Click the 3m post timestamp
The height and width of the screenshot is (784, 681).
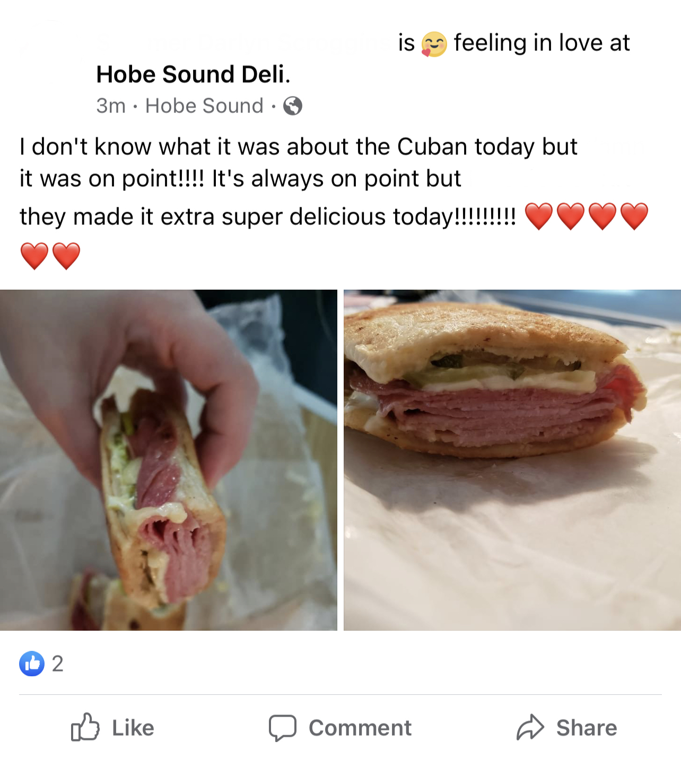point(111,106)
